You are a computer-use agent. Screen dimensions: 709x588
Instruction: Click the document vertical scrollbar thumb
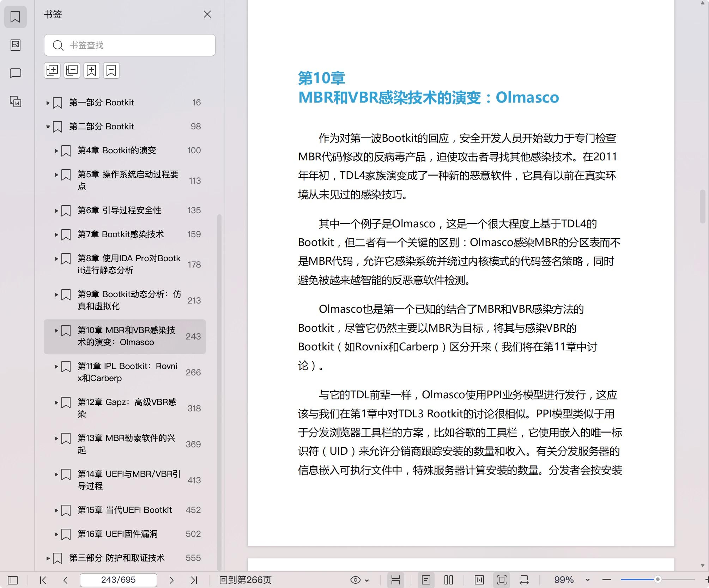pos(702,207)
